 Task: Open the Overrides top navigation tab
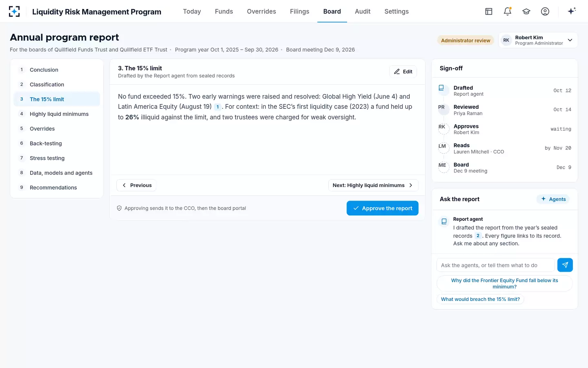261,11
